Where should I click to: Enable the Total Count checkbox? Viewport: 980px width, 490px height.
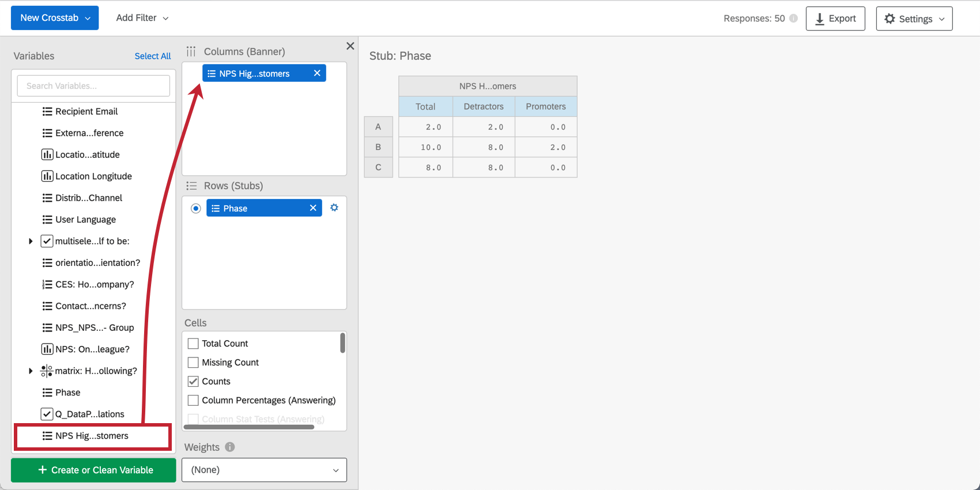[193, 344]
